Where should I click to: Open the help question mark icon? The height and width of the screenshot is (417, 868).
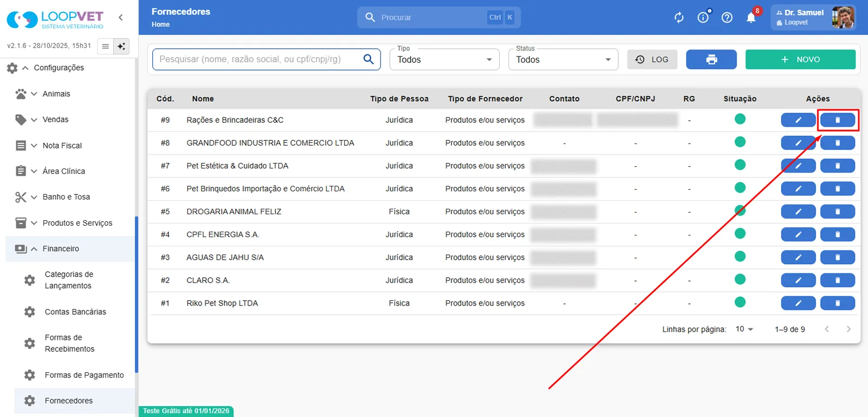[x=727, y=17]
